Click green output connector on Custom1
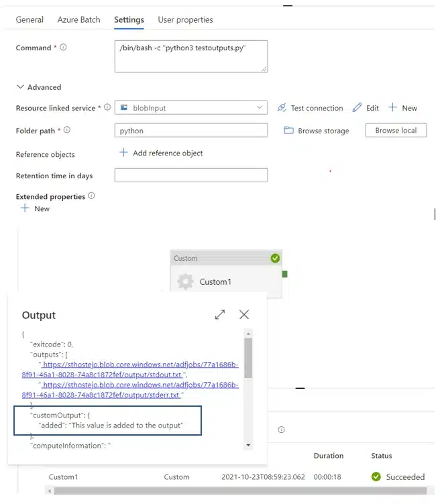The height and width of the screenshot is (504, 442). [284, 274]
